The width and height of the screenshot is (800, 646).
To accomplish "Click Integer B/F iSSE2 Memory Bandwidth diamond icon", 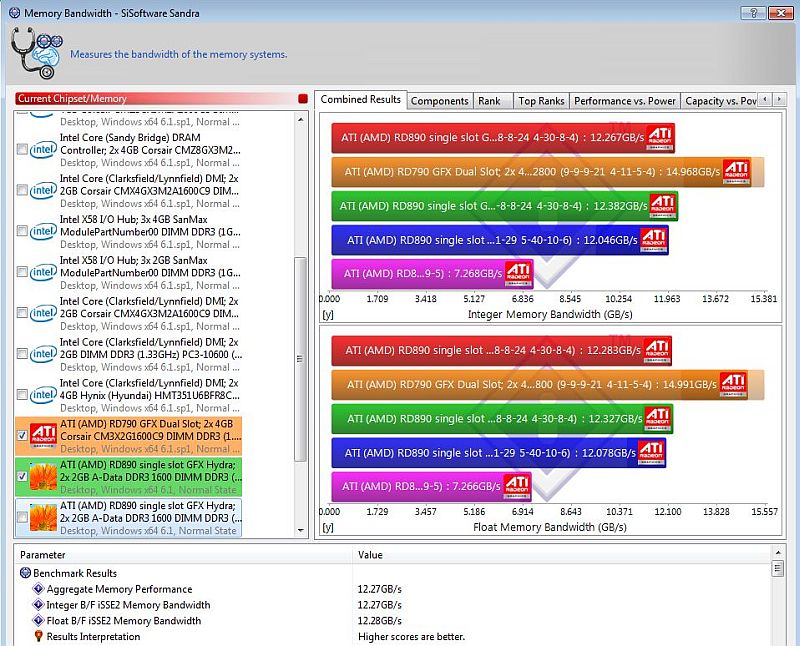I will 38,604.
